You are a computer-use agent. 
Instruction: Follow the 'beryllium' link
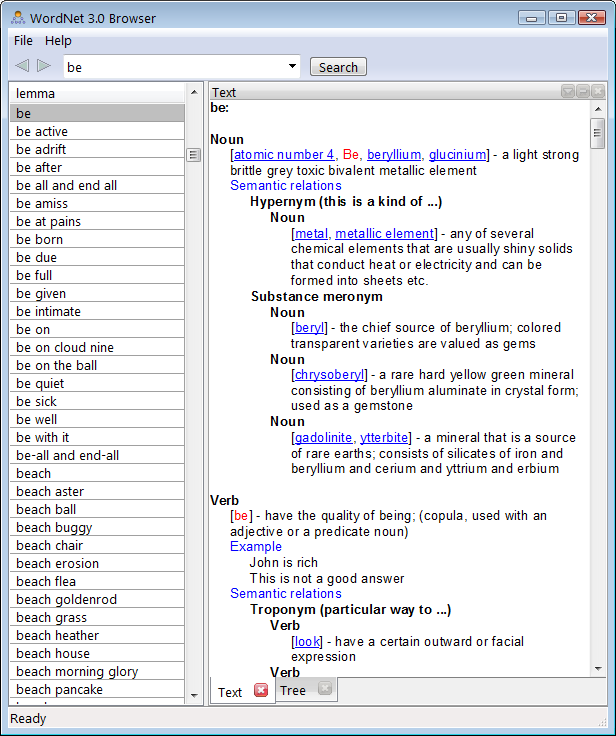pos(393,155)
